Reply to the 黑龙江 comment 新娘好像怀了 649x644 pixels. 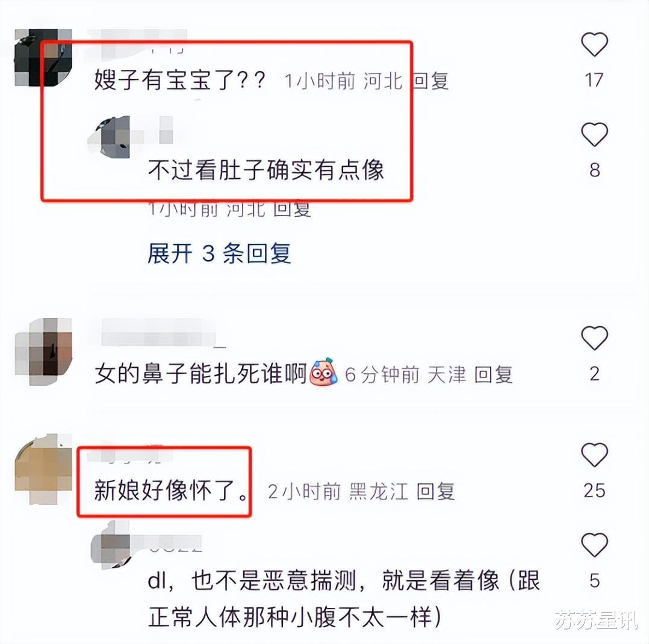pyautogui.click(x=435, y=491)
